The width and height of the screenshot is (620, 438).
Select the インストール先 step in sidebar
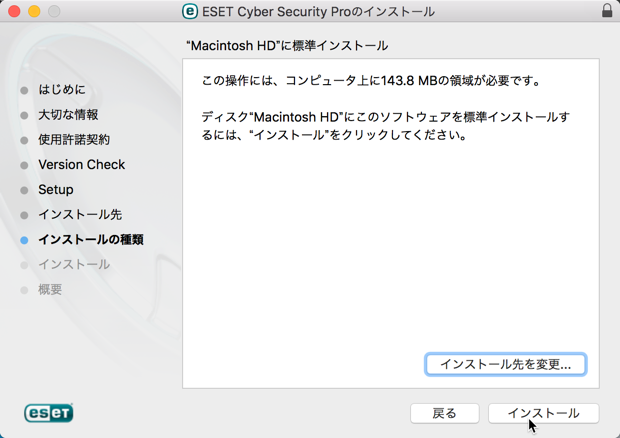click(80, 215)
